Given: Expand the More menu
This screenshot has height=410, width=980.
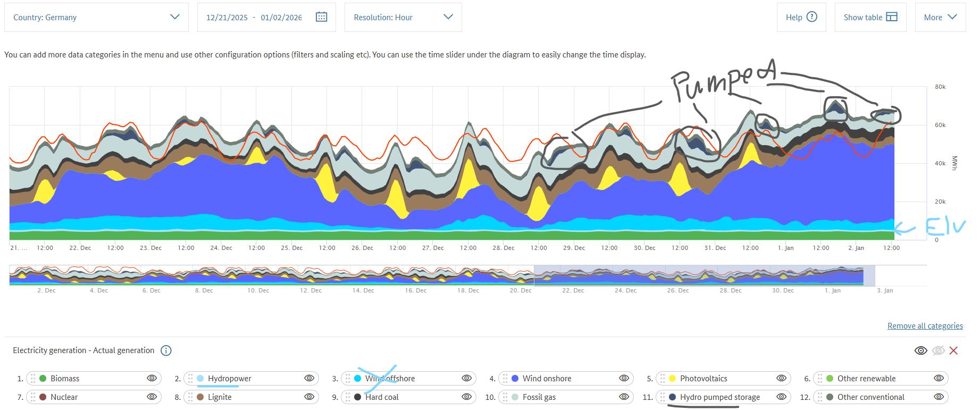Looking at the screenshot, I should [x=940, y=17].
